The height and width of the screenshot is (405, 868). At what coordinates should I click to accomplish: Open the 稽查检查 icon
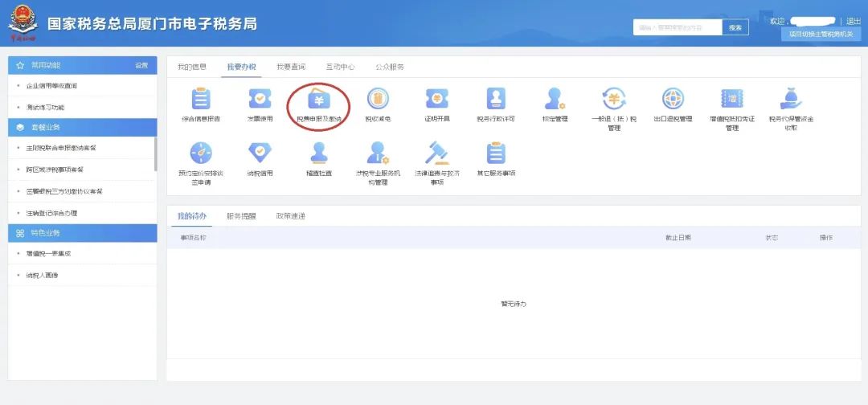319,153
